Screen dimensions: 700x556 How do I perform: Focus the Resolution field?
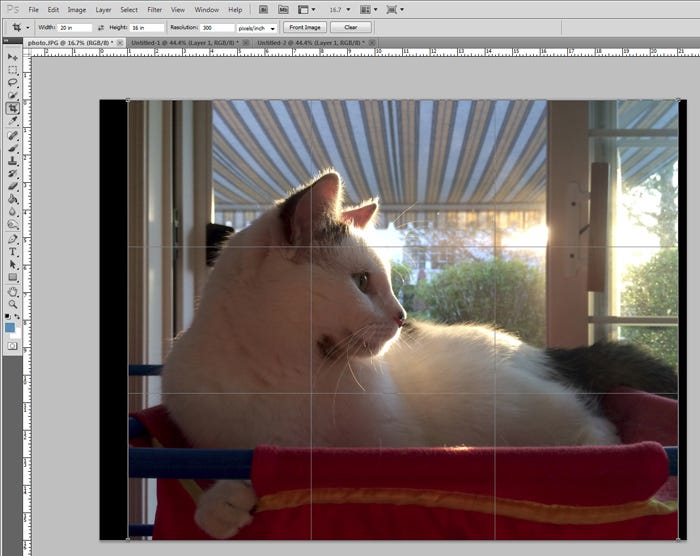coord(218,28)
